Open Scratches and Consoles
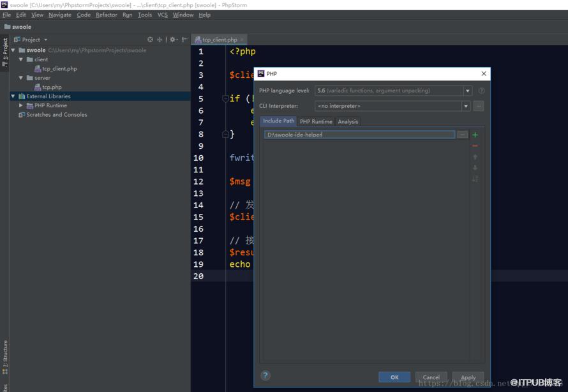 click(53, 114)
